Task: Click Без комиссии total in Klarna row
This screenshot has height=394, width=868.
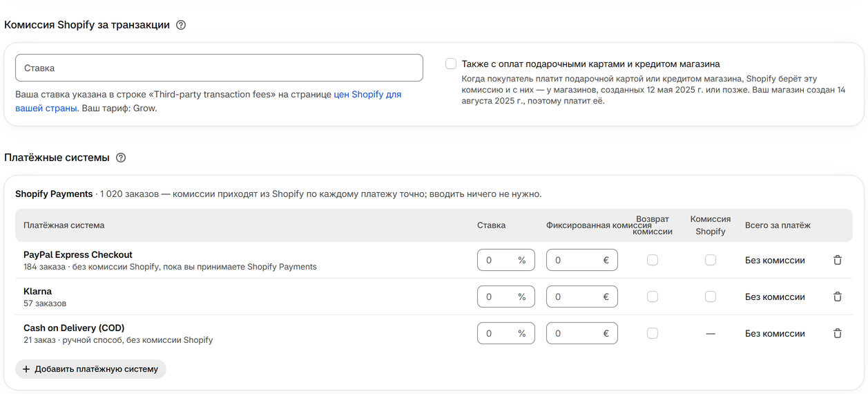Action: [x=775, y=297]
